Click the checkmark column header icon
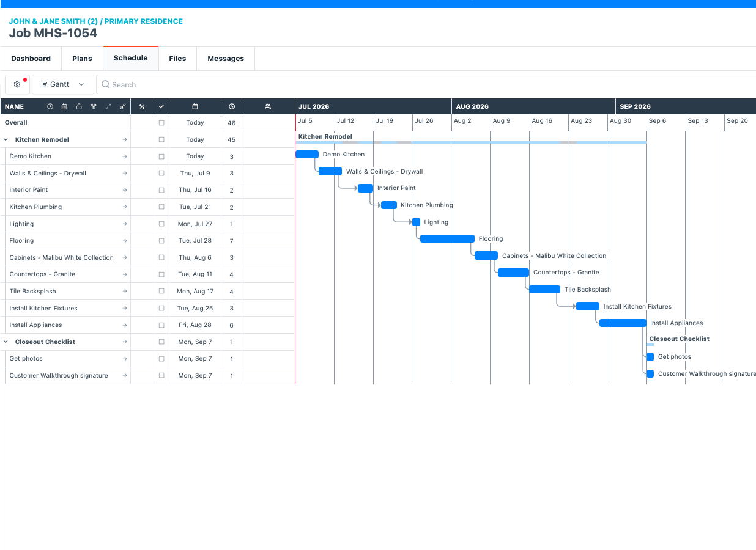The image size is (756, 550). [161, 106]
